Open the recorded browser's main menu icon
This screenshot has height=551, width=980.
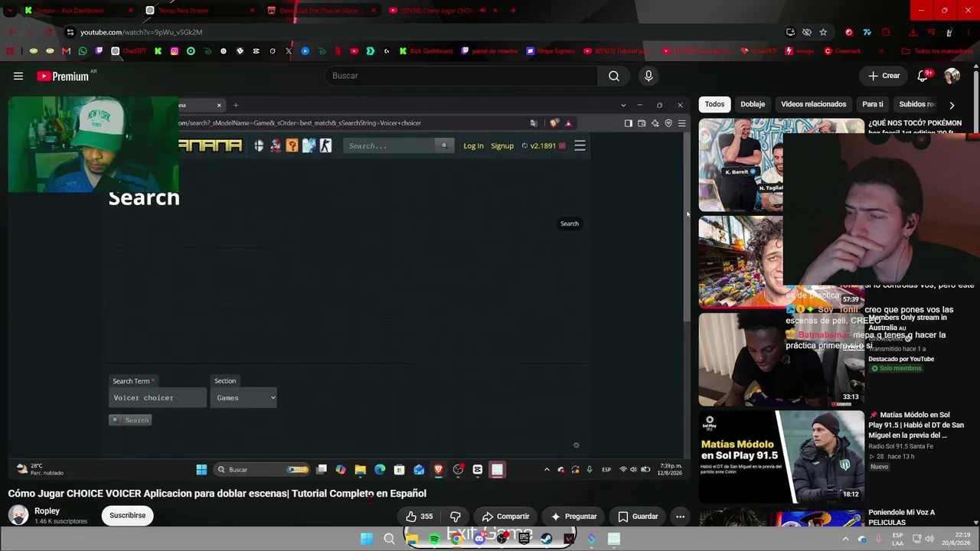click(x=681, y=123)
